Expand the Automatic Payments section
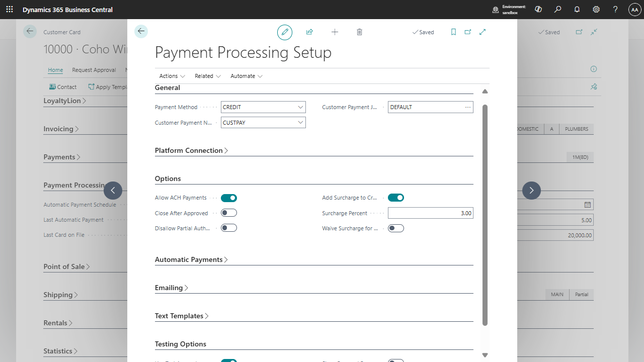Image resolution: width=644 pixels, height=362 pixels. 191,259
